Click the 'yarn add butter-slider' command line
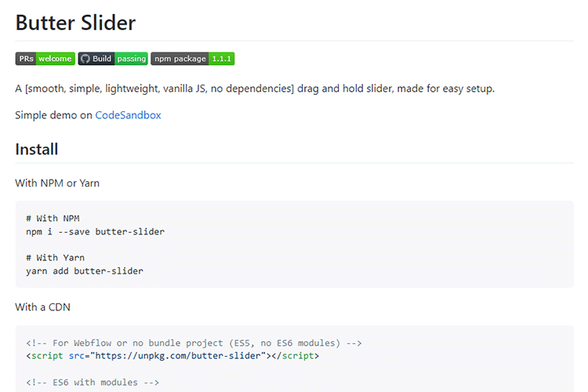This screenshot has width=588, height=392. (84, 270)
